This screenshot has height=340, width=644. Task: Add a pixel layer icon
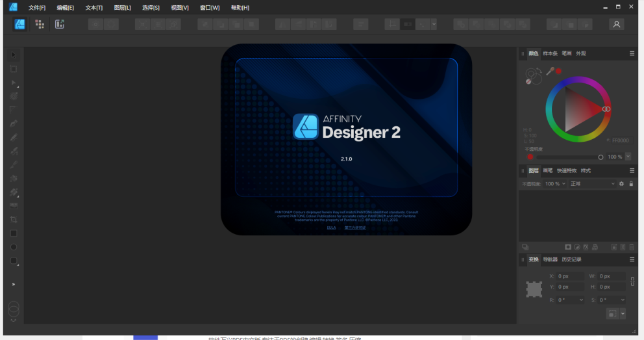point(623,247)
